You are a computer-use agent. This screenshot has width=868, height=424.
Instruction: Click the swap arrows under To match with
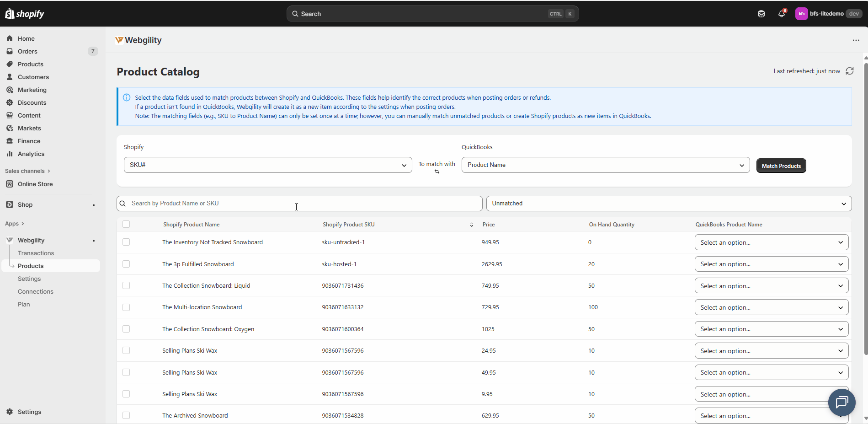(x=437, y=172)
